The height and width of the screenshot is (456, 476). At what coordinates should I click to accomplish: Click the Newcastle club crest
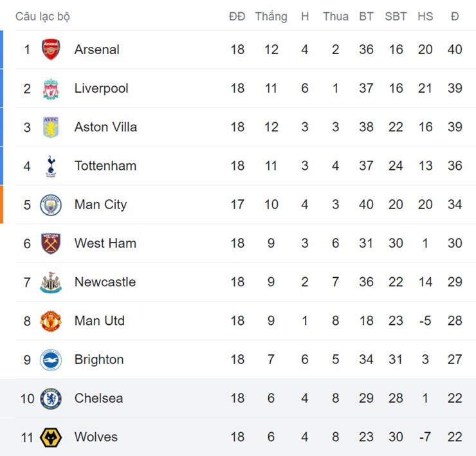pyautogui.click(x=51, y=282)
